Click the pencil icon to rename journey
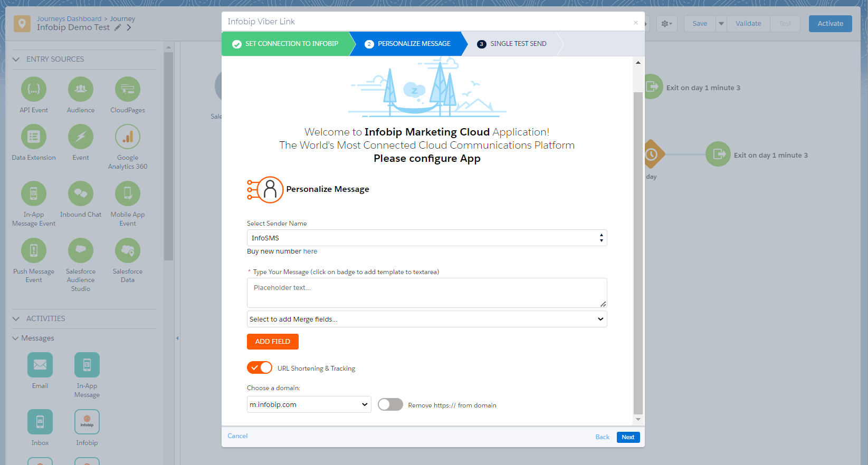Screen dimensions: 868x465 click(x=118, y=27)
